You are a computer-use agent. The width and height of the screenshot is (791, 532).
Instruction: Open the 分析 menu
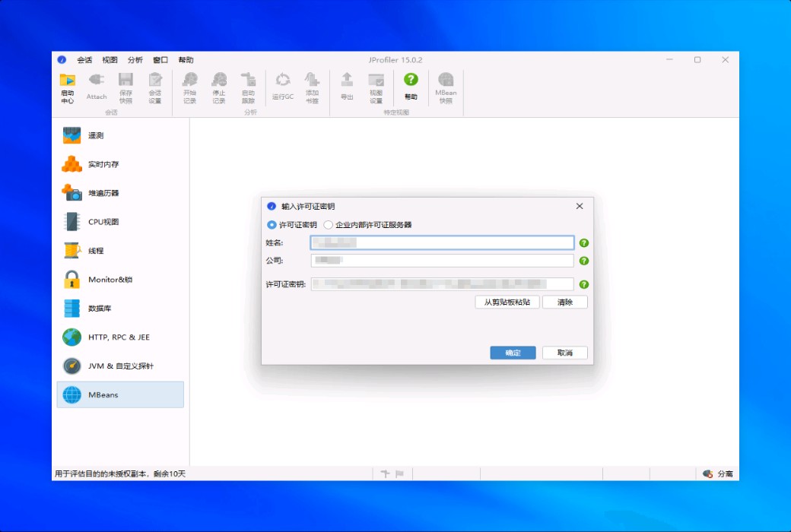pos(135,59)
